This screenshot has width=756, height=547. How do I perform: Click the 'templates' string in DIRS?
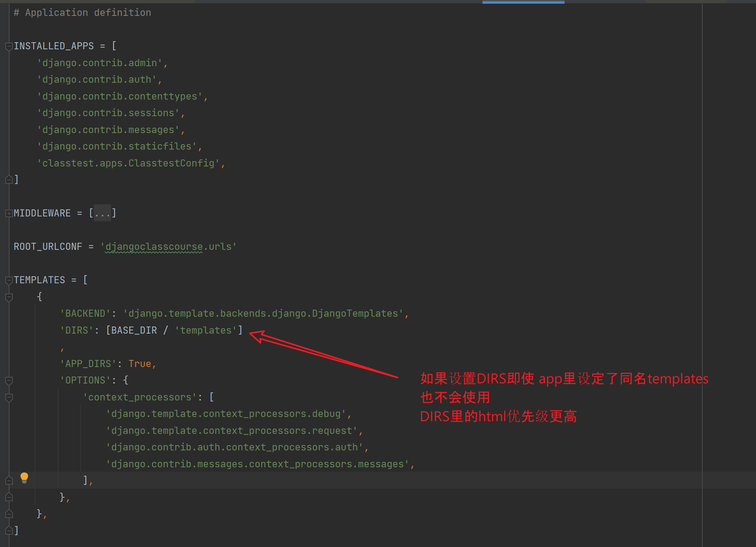pos(206,330)
